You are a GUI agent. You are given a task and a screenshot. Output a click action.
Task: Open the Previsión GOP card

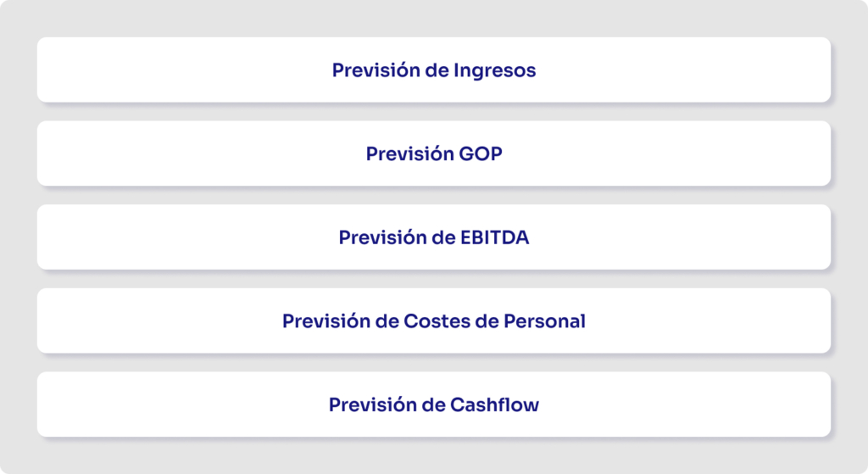coord(433,153)
